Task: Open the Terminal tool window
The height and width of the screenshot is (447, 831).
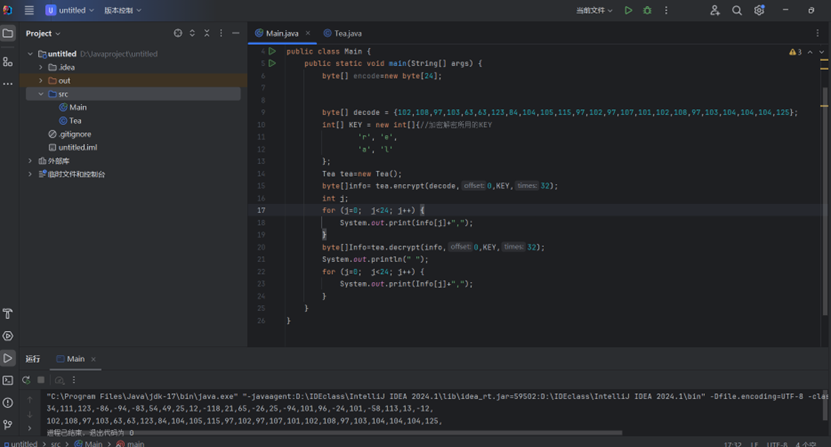Action: point(8,380)
